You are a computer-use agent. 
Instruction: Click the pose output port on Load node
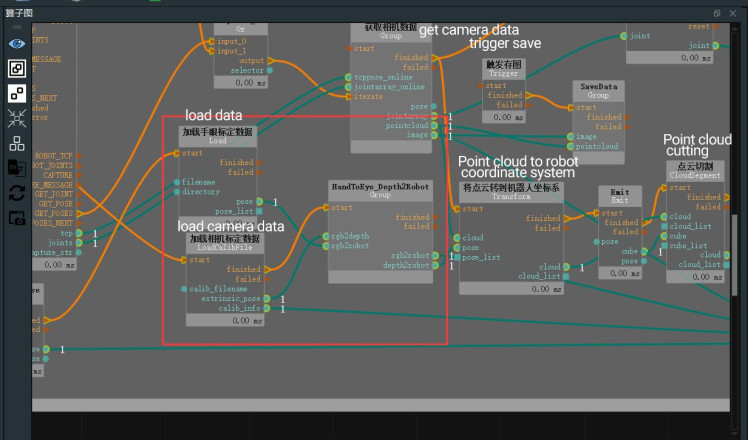pyautogui.click(x=260, y=201)
